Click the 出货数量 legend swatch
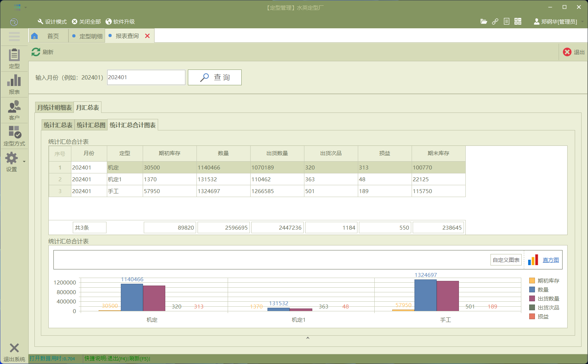The width and height of the screenshot is (588, 364). 532,298
